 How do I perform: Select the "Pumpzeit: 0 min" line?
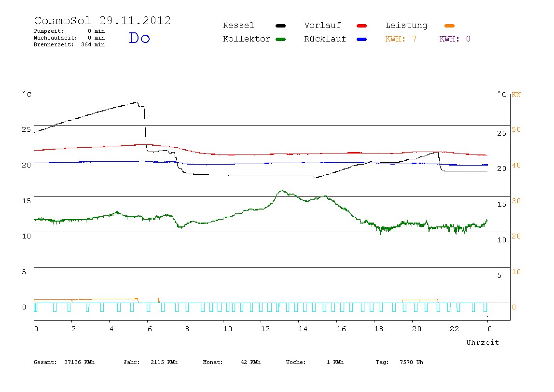pos(69,31)
